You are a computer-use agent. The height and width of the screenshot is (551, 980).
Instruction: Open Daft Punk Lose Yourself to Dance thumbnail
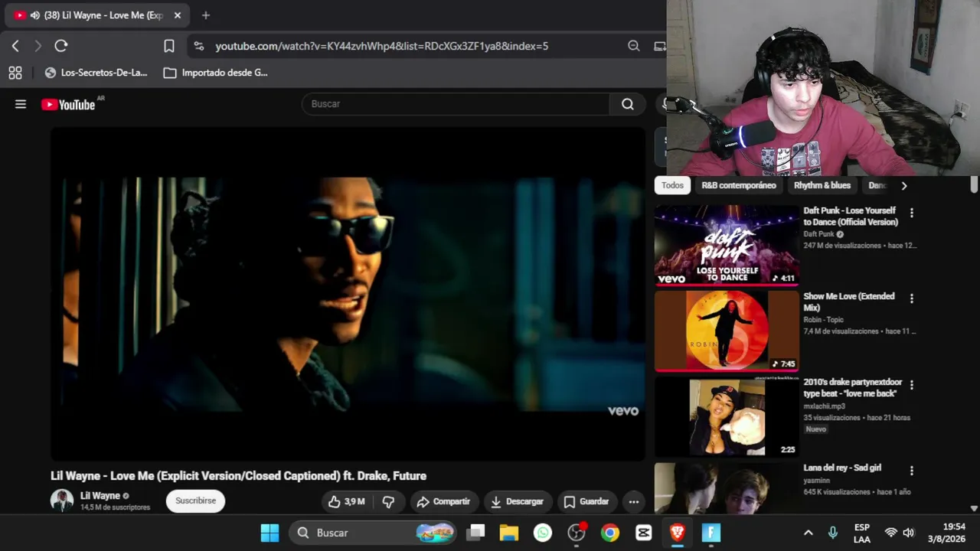coord(727,245)
